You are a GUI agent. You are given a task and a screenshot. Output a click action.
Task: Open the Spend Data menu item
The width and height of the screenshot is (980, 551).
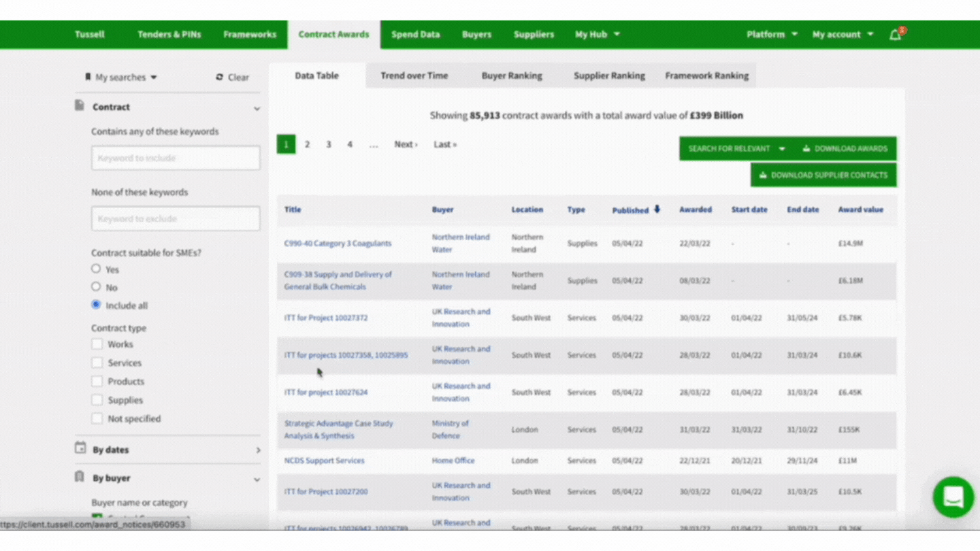(x=415, y=34)
